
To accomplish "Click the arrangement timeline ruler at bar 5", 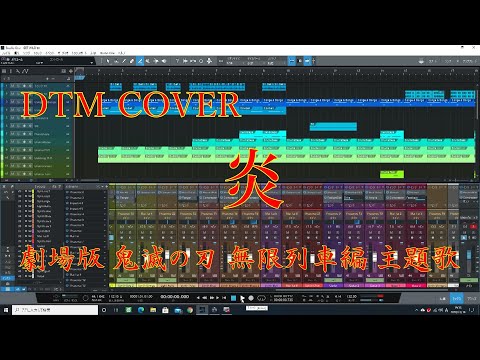I will (169, 71).
